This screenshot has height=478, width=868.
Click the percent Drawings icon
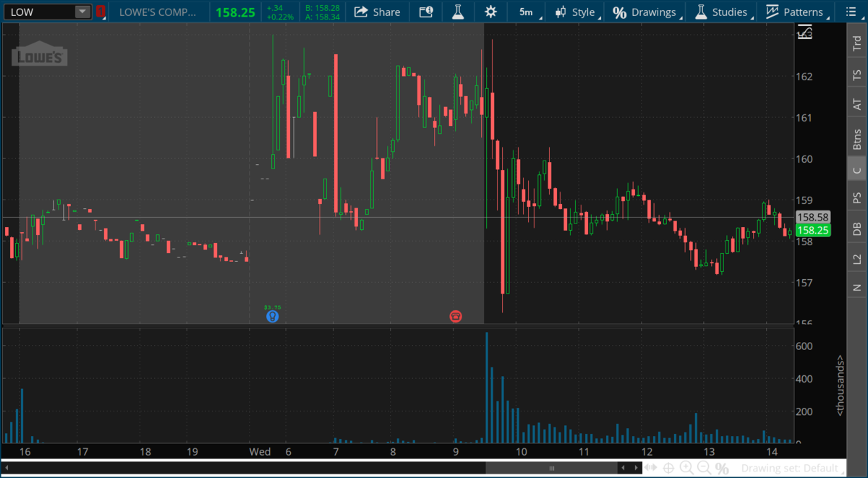(x=619, y=12)
